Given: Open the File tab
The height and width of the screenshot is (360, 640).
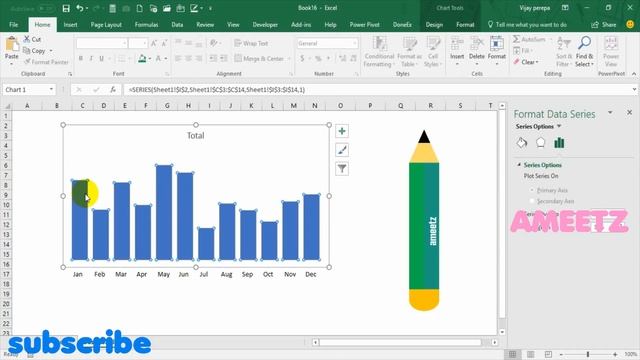Looking at the screenshot, I should (x=13, y=24).
